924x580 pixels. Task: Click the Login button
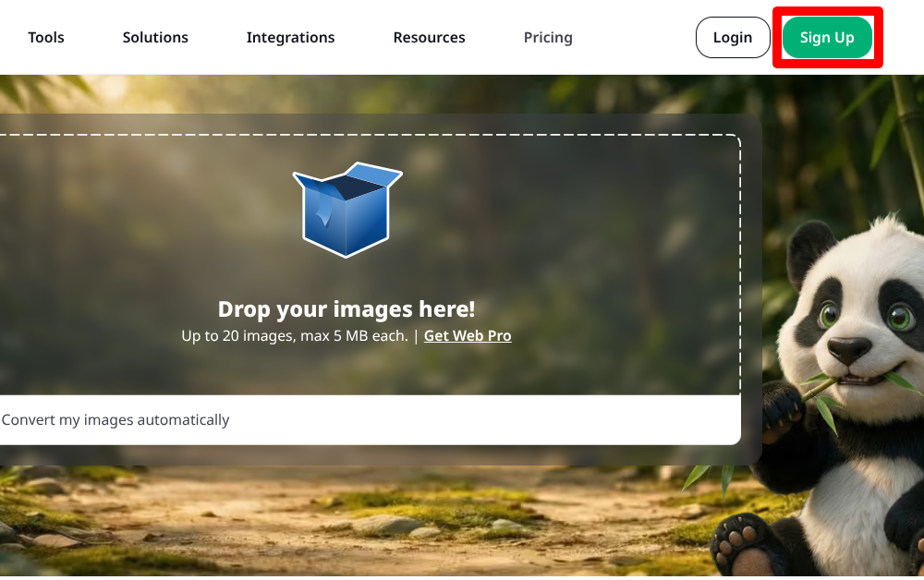(733, 37)
